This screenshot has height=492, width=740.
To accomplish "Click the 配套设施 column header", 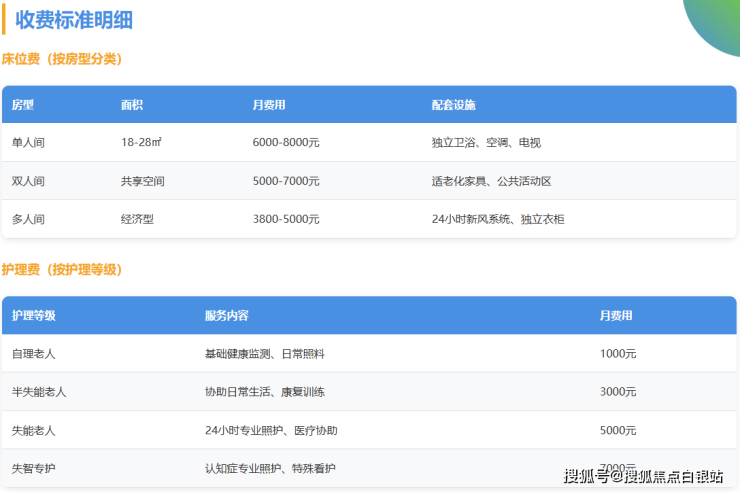I will click(453, 105).
